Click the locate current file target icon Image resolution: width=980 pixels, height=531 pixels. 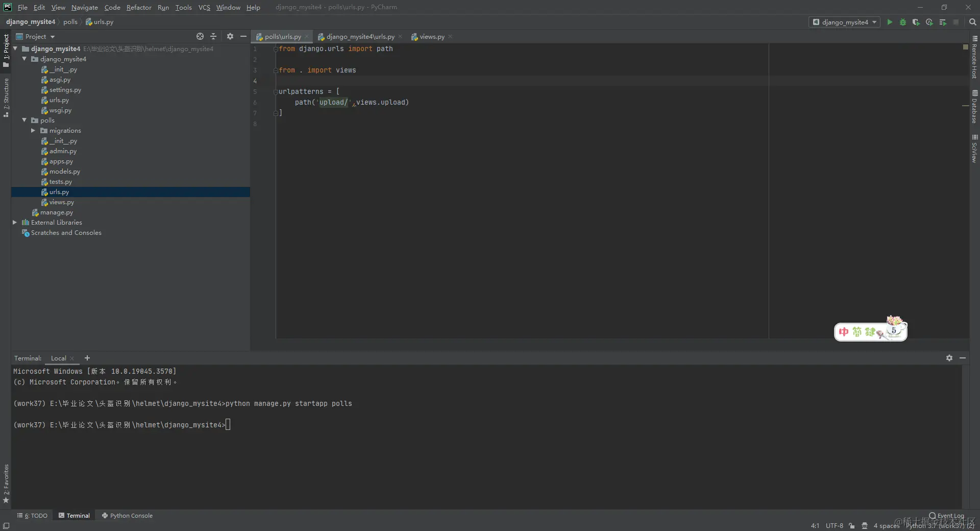coord(200,36)
